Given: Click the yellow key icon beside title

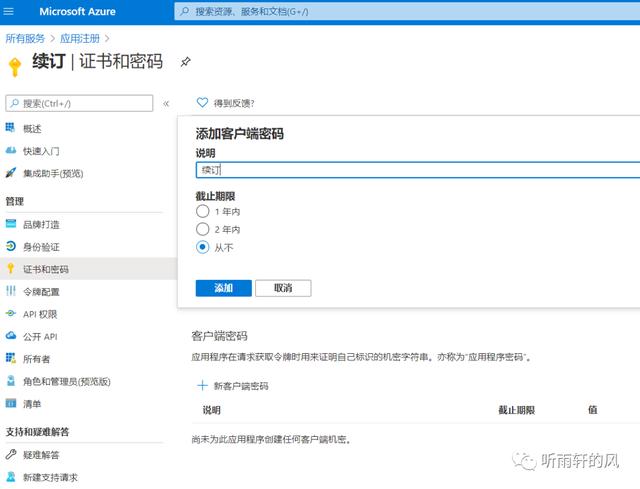Looking at the screenshot, I should click(15, 67).
